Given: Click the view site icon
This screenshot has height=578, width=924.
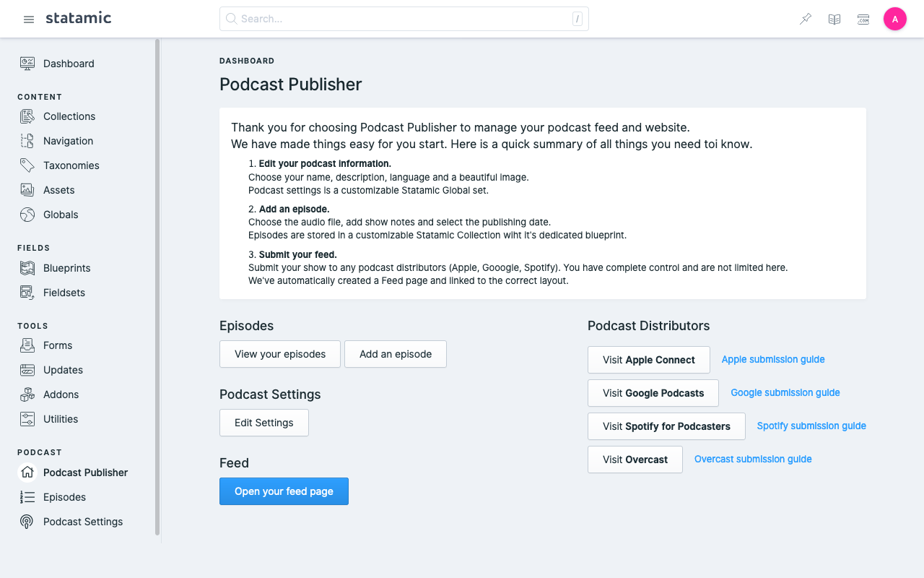Looking at the screenshot, I should [863, 20].
